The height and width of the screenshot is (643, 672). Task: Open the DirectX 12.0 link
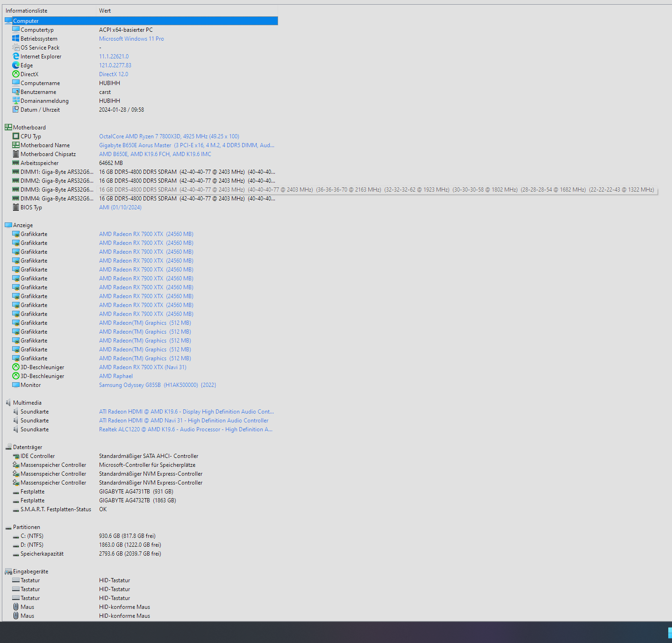(114, 74)
